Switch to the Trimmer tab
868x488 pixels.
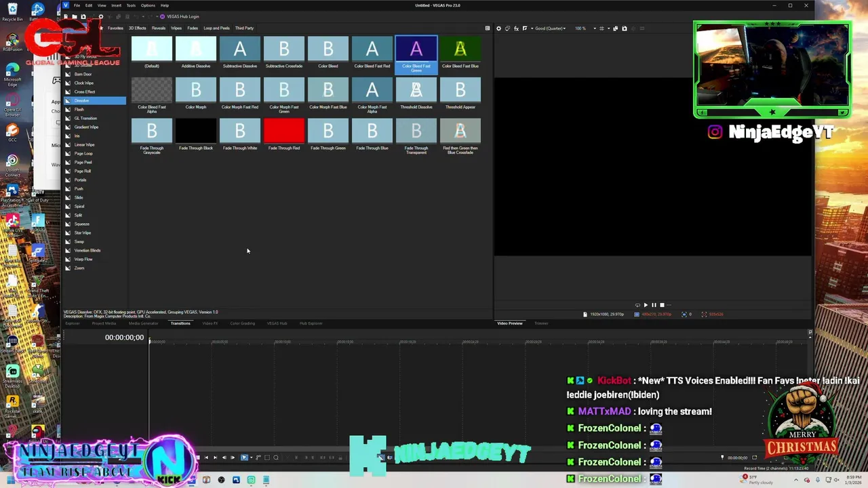(541, 323)
